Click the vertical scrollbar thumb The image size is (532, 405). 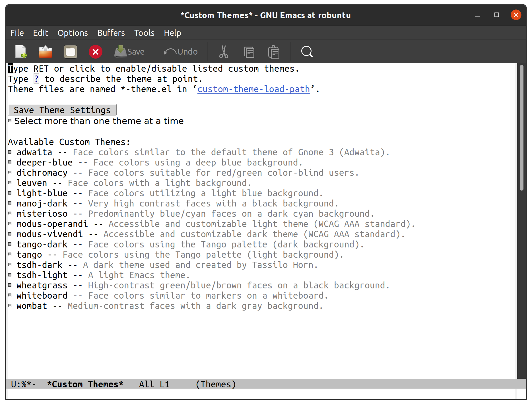[521, 127]
